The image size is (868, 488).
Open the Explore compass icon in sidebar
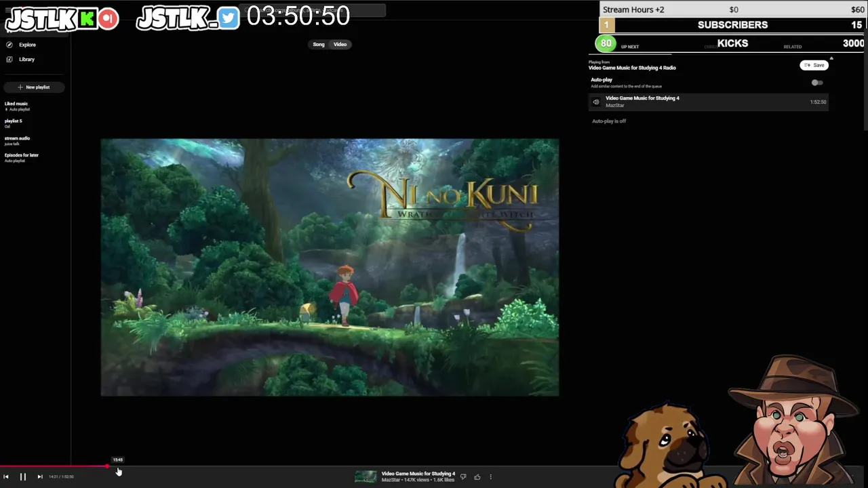(9, 45)
